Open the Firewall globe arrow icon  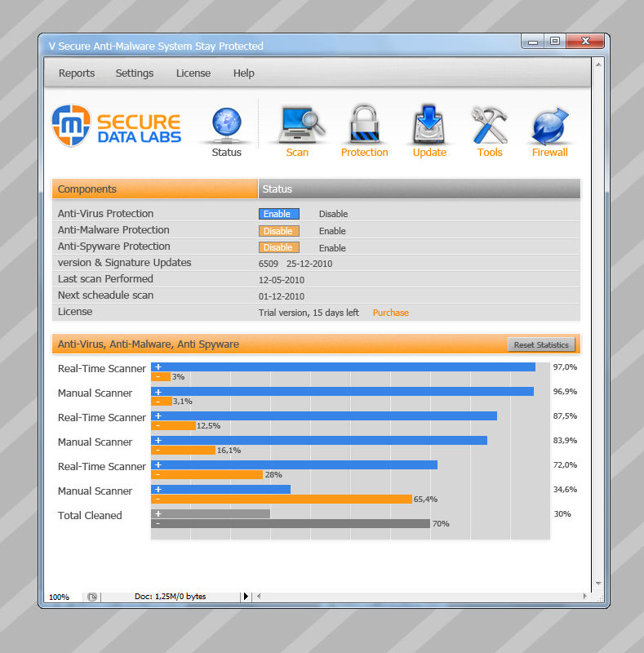tap(550, 126)
